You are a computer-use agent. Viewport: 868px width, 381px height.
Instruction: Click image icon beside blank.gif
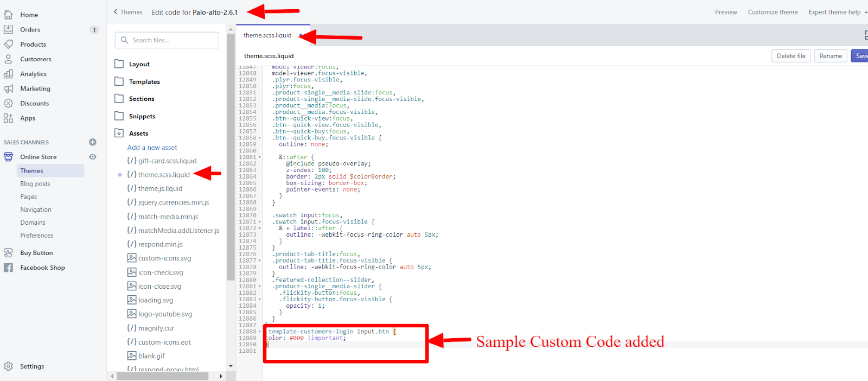tap(132, 355)
